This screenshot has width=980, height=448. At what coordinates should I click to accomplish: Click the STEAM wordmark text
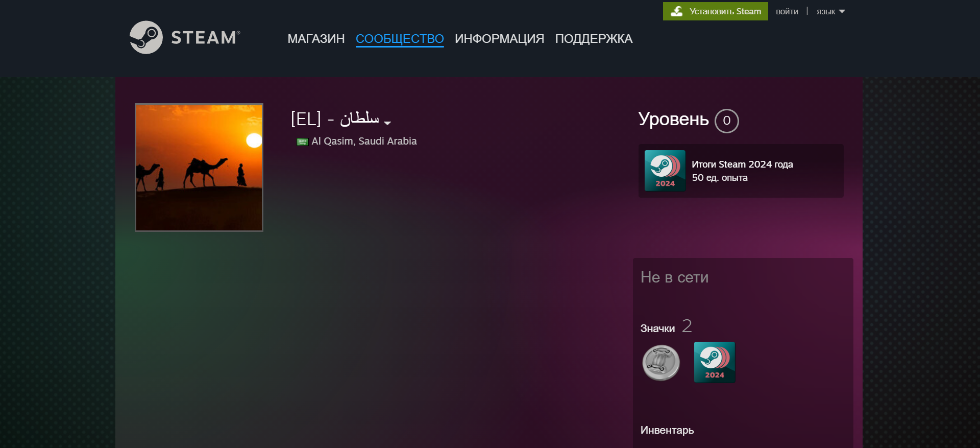(x=205, y=37)
